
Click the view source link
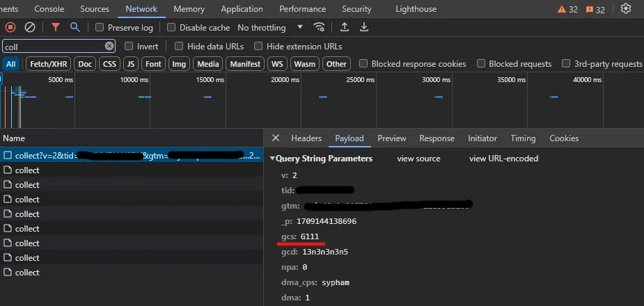click(x=418, y=159)
